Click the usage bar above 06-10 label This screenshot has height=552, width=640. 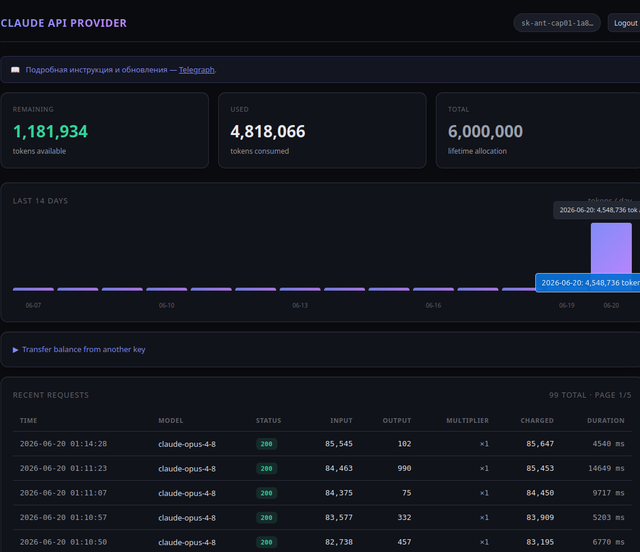pyautogui.click(x=167, y=289)
